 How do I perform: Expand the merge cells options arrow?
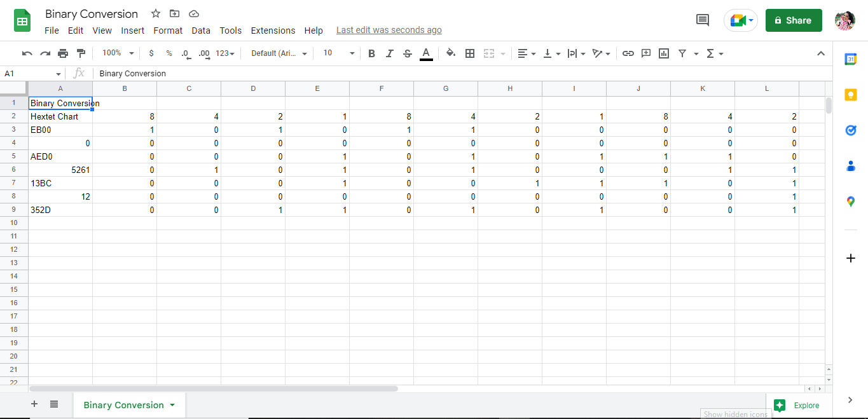(x=503, y=53)
